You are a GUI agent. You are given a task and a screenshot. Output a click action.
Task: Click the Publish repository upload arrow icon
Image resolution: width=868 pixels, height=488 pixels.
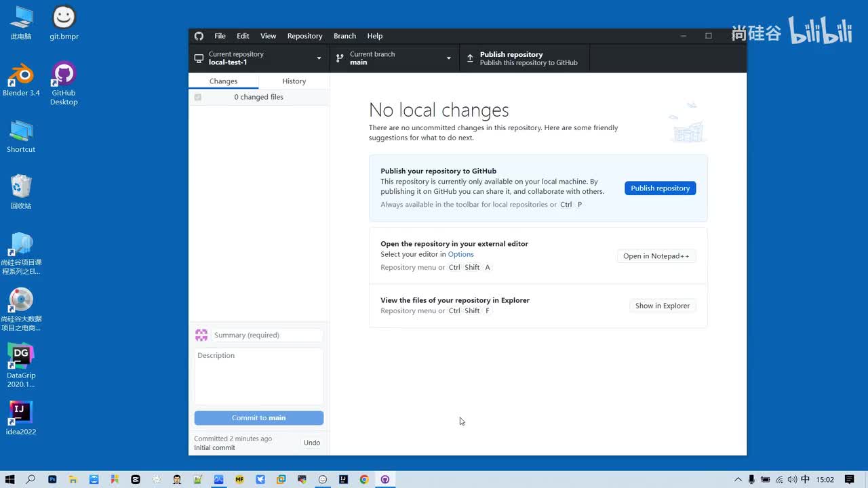(470, 58)
